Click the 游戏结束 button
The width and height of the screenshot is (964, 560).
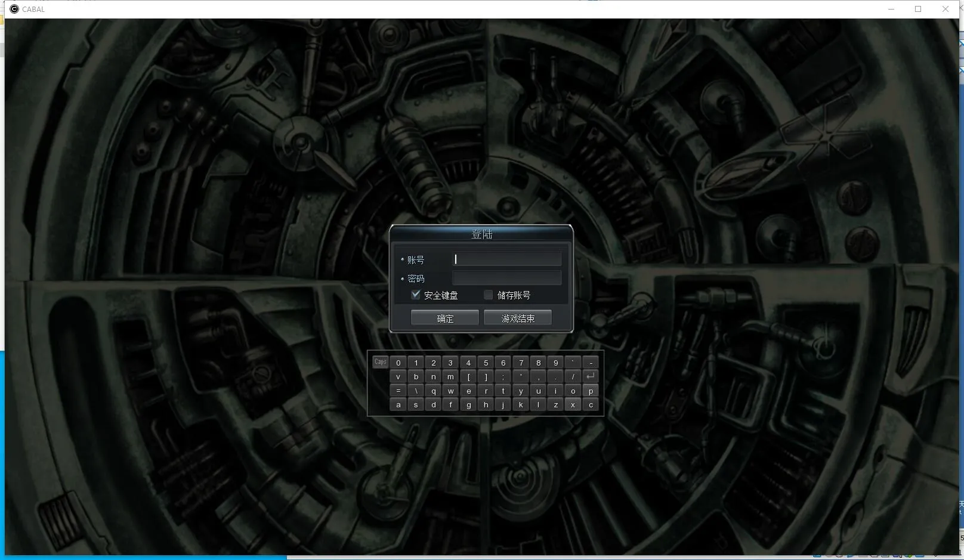coord(517,318)
